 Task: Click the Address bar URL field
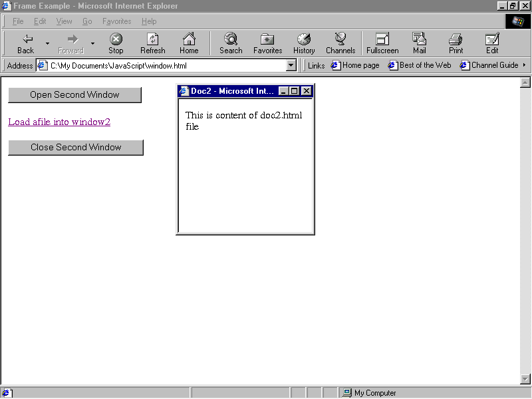pos(166,65)
